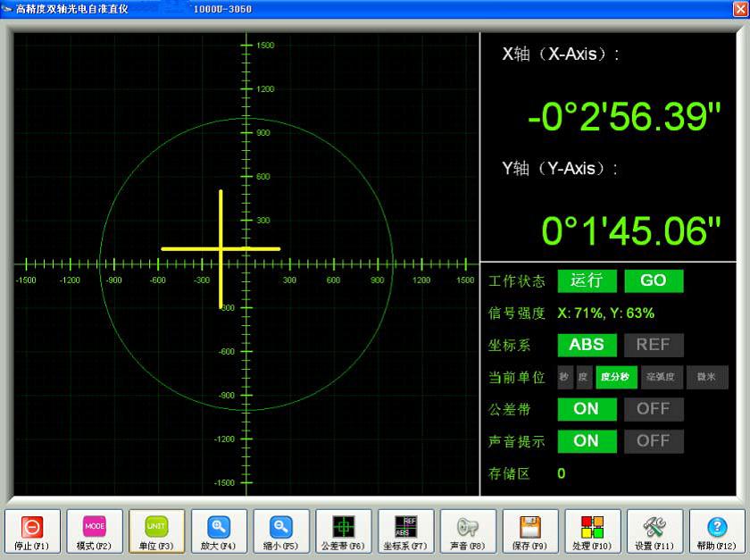This screenshot has height=560, width=750.
Task: Click the 单位 (Unit F3) icon
Action: (156, 531)
